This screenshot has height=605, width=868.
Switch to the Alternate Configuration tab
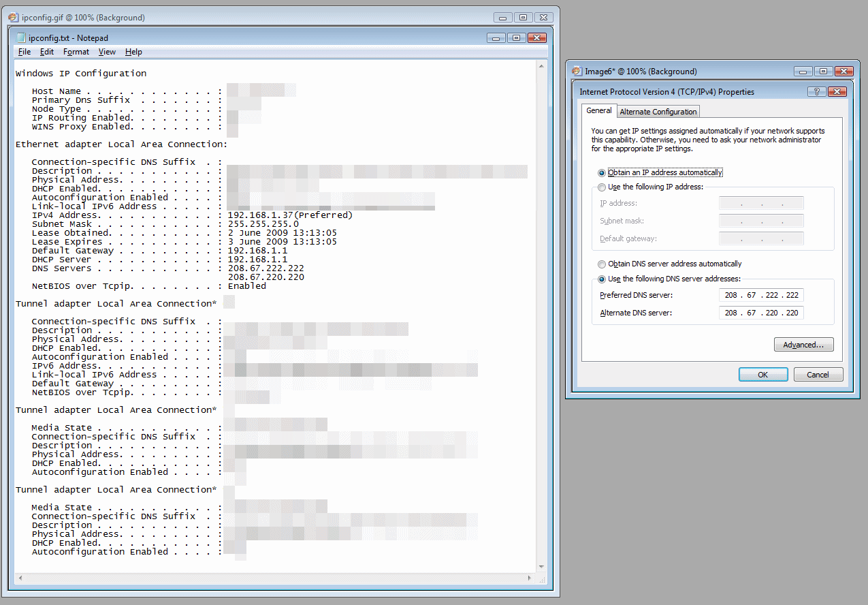coord(658,112)
